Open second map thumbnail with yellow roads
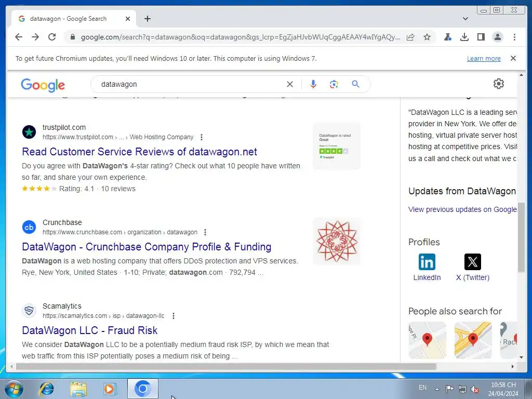This screenshot has width=532, height=399. pyautogui.click(x=473, y=340)
